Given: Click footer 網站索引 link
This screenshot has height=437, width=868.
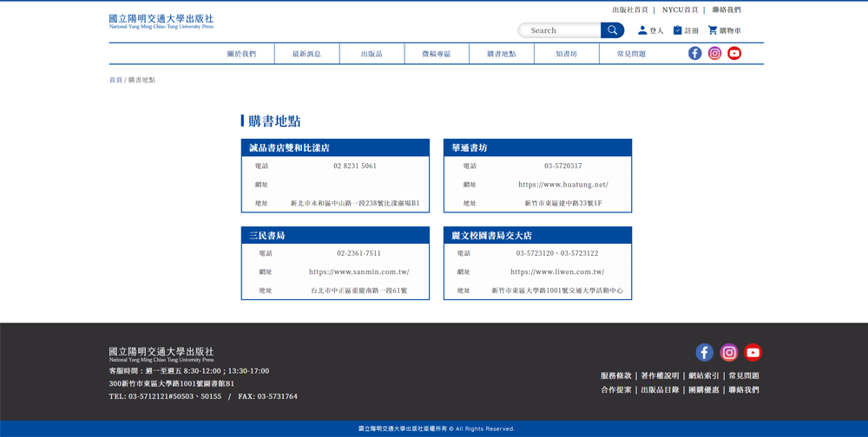Looking at the screenshot, I should 704,375.
